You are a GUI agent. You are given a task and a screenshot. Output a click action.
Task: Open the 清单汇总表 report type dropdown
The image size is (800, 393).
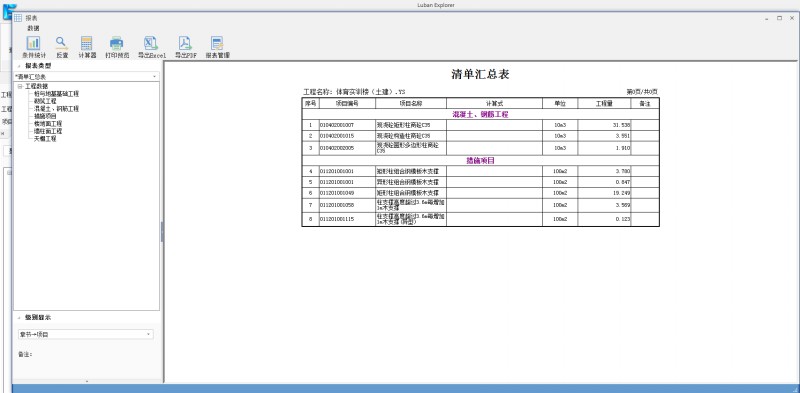[x=86, y=77]
